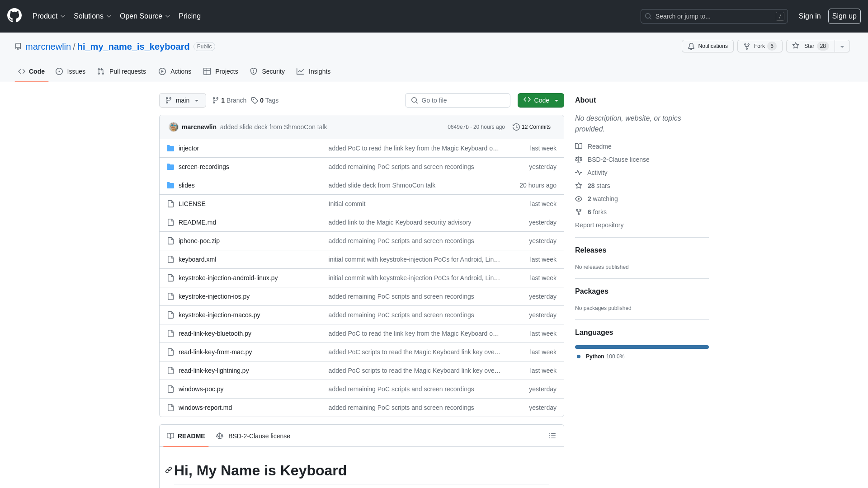Click the windows-report.md file icon
Viewport: 868px width, 488px height.
[170, 408]
